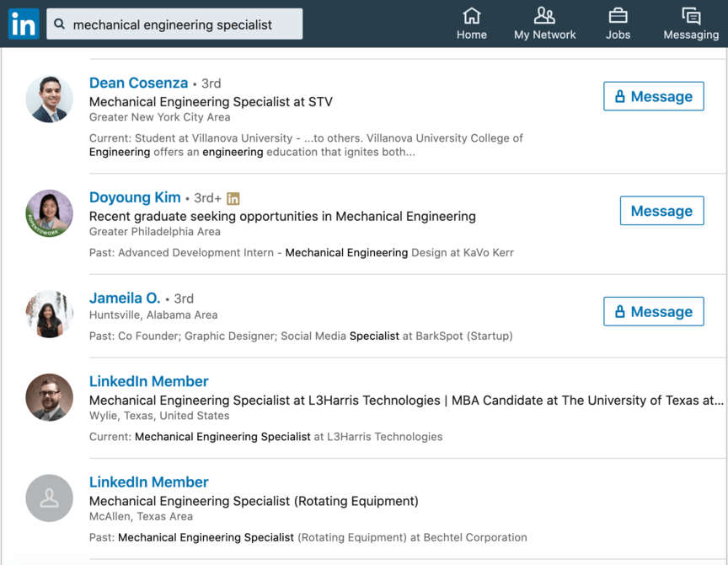The width and height of the screenshot is (728, 565).
Task: Message Doyoung Kim
Action: point(661,211)
